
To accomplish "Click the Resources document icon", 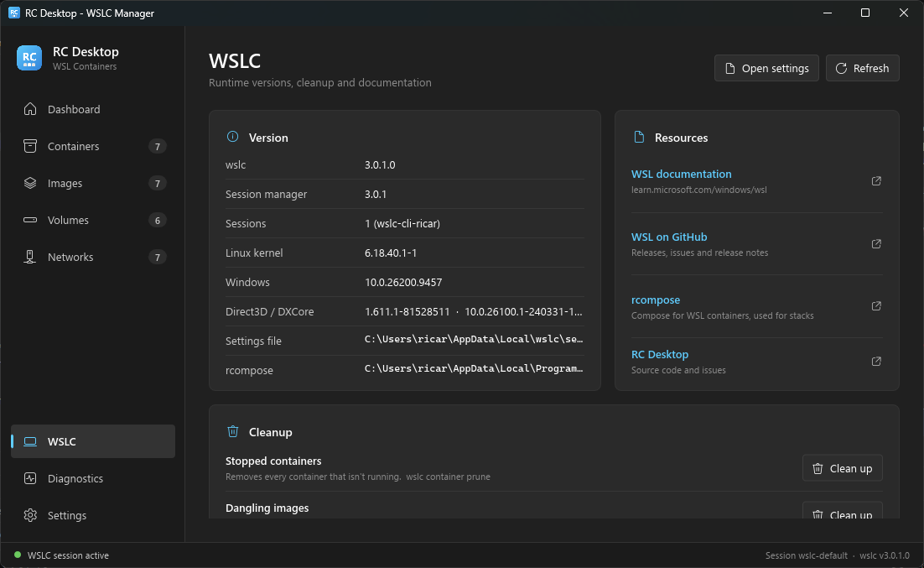I will point(639,137).
